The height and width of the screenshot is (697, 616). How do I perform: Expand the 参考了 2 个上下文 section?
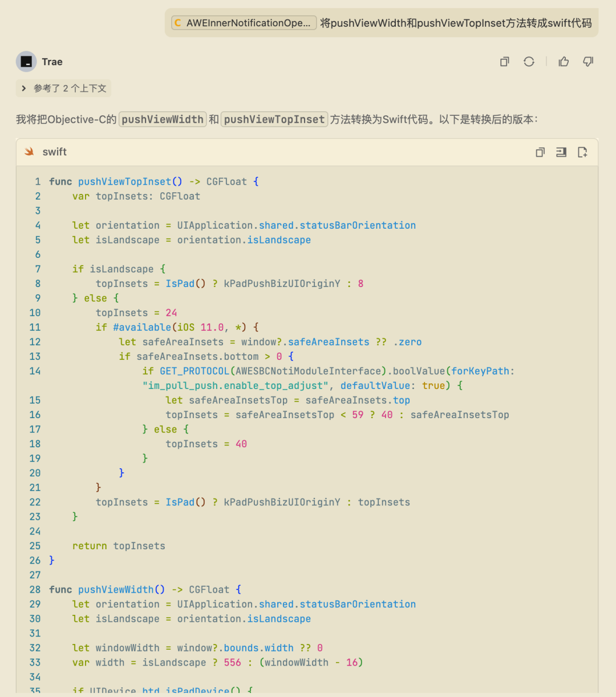click(70, 88)
